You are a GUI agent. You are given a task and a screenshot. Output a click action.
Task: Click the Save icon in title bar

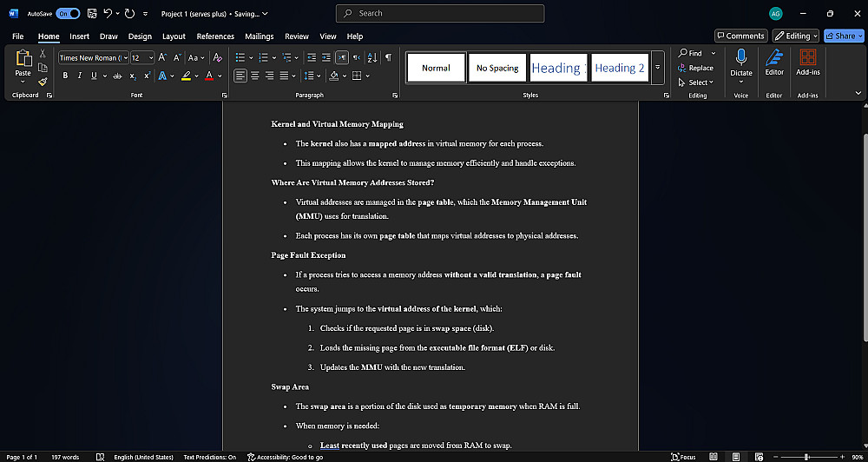(x=92, y=13)
